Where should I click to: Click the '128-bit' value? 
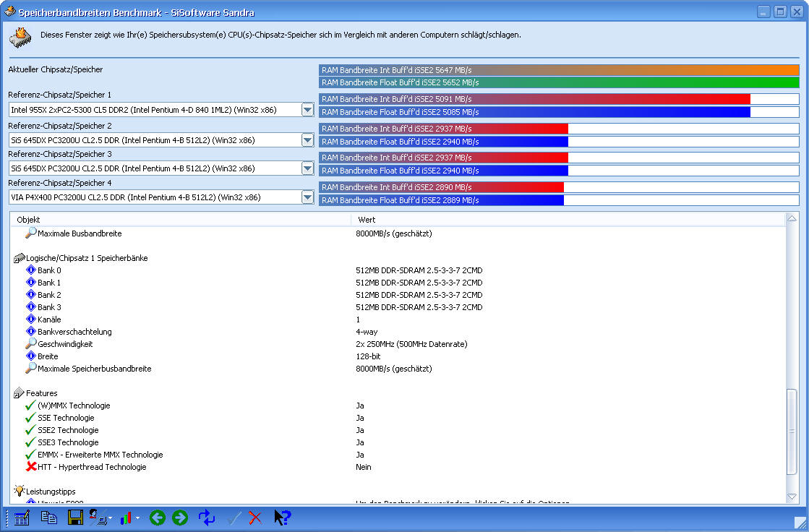(x=369, y=356)
